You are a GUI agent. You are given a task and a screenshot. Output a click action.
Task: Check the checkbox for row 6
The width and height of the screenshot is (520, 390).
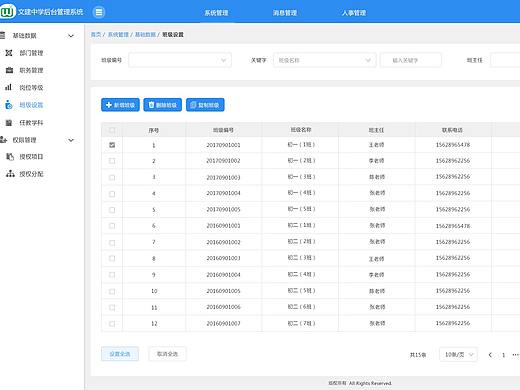pyautogui.click(x=112, y=226)
